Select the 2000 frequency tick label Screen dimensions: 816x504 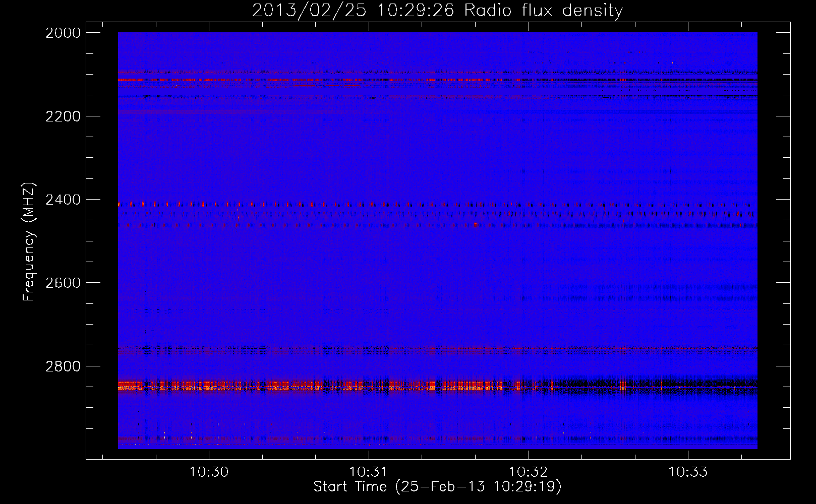coord(63,33)
